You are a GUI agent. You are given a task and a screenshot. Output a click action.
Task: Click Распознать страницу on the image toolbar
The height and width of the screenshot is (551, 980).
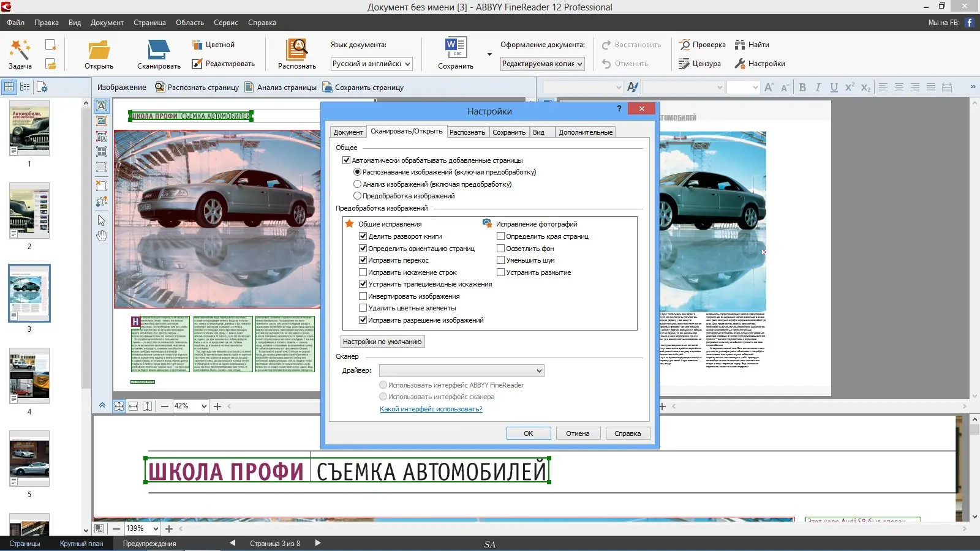(x=197, y=87)
